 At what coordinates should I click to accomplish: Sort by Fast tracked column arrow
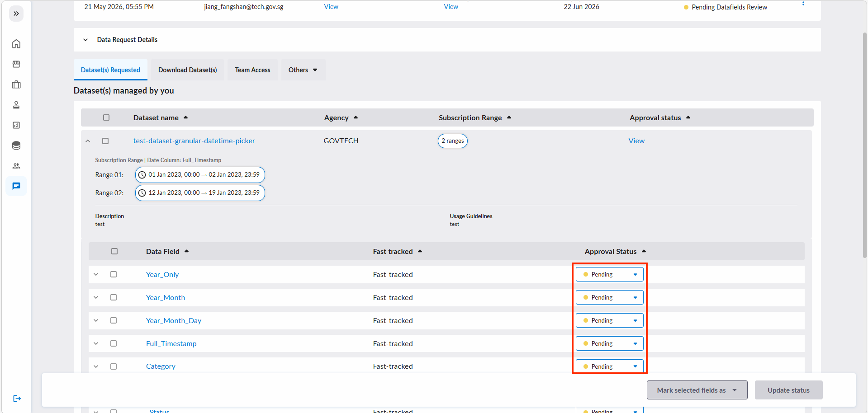click(x=420, y=251)
